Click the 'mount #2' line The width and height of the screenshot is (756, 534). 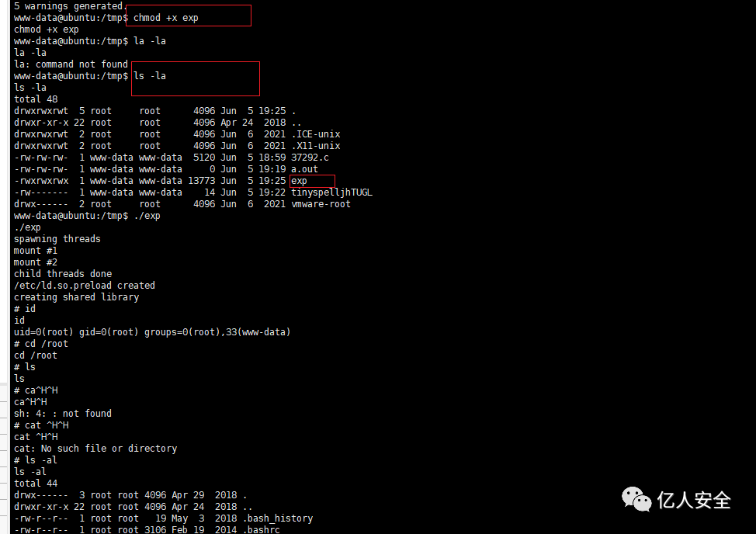36,262
